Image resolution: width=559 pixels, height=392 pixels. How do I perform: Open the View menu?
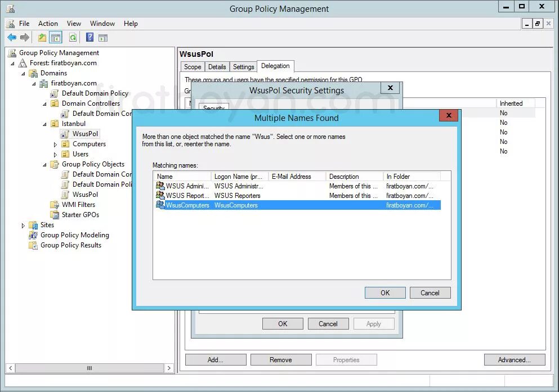coord(74,24)
